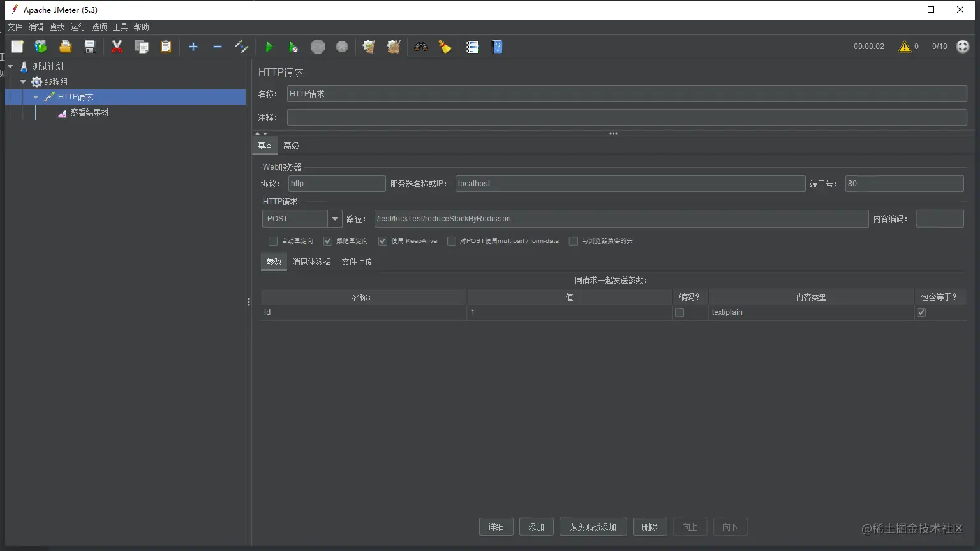
Task: Switch to the 高级 tab
Action: pos(291,146)
